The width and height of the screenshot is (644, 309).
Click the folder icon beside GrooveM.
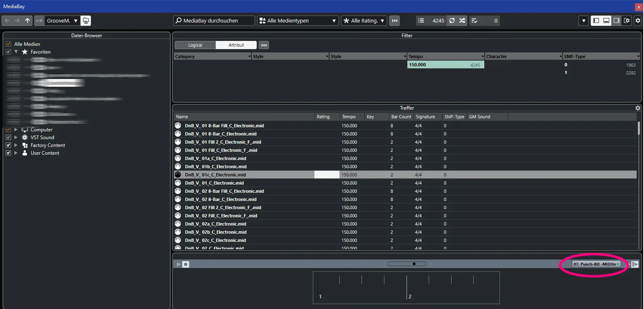(x=86, y=20)
